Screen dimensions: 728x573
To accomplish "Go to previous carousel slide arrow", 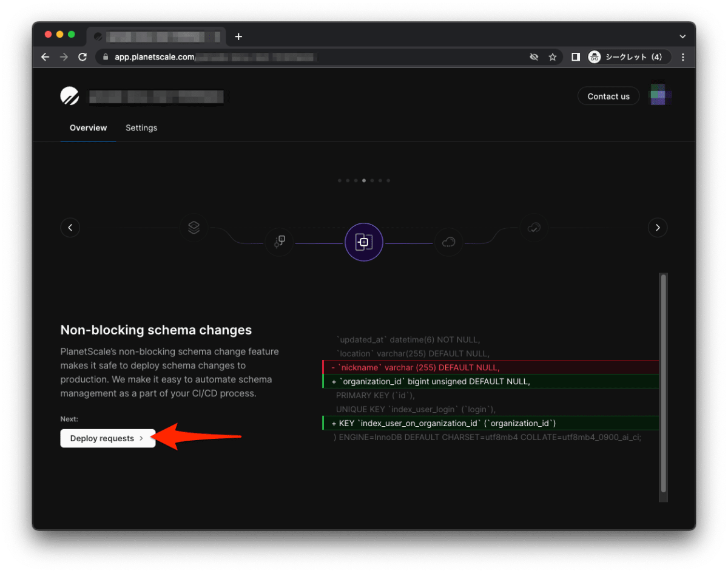I will (70, 228).
